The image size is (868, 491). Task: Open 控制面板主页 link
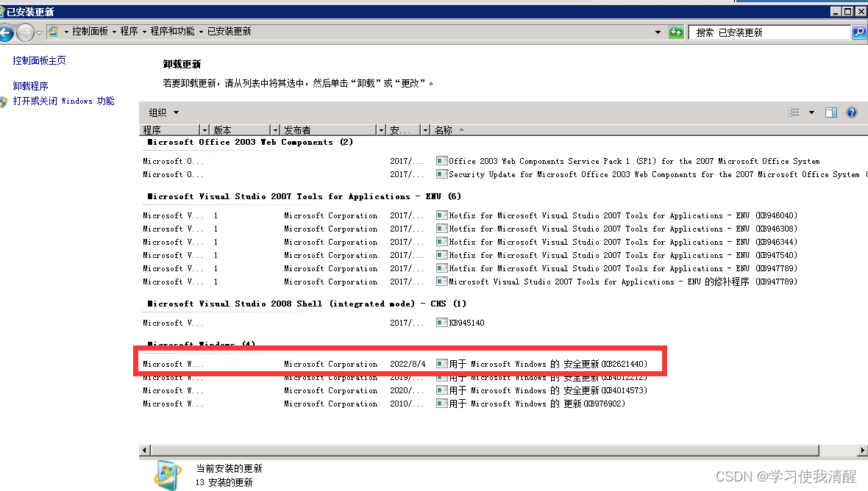pos(39,60)
